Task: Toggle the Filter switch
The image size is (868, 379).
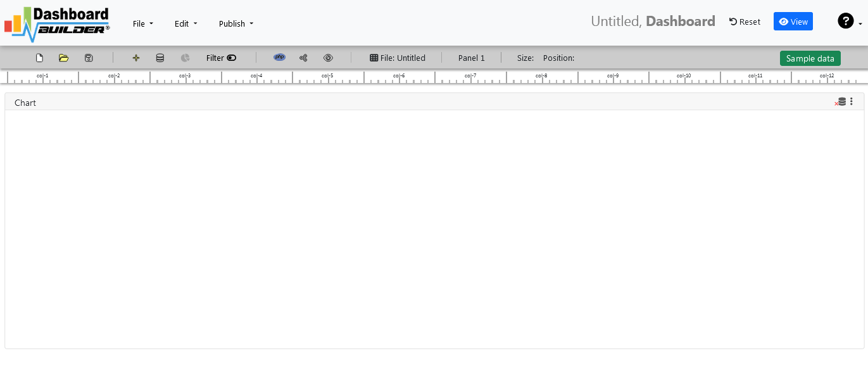Action: (x=231, y=58)
